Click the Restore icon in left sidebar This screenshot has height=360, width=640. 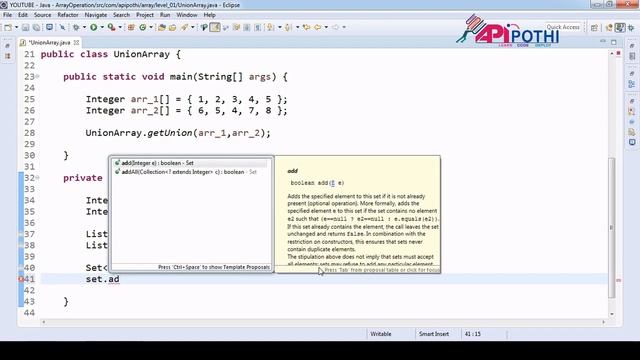coord(7,46)
